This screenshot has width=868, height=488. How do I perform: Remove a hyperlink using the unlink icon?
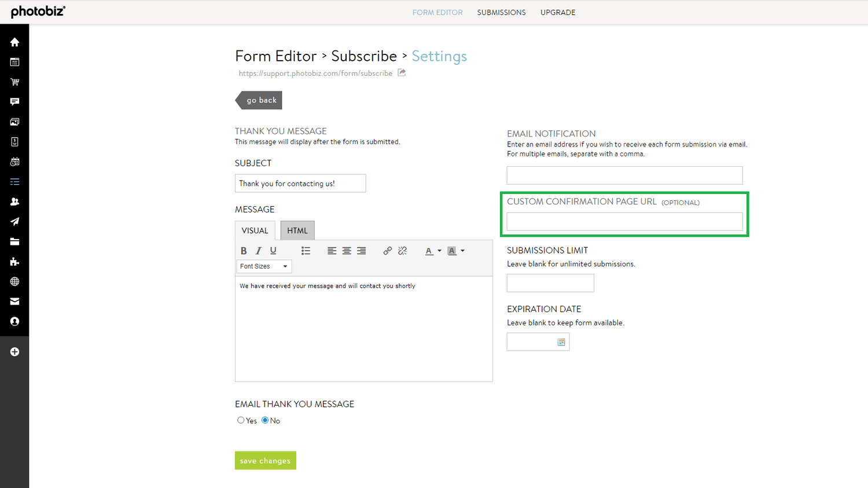[402, 251]
